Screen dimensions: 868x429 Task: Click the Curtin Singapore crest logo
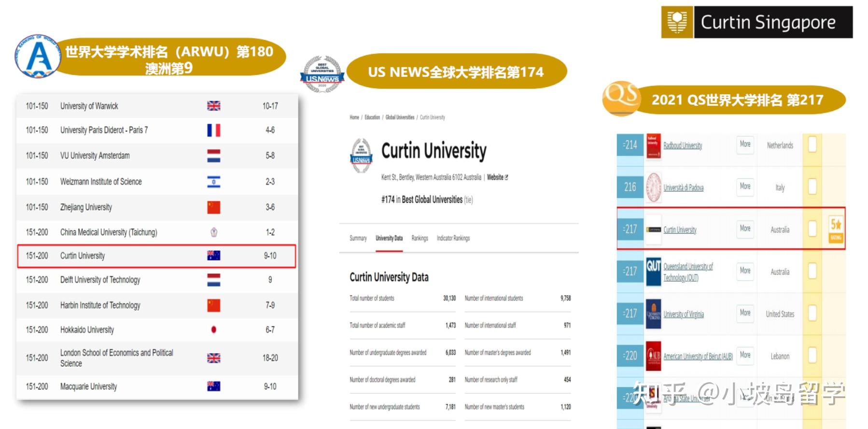pos(677,22)
